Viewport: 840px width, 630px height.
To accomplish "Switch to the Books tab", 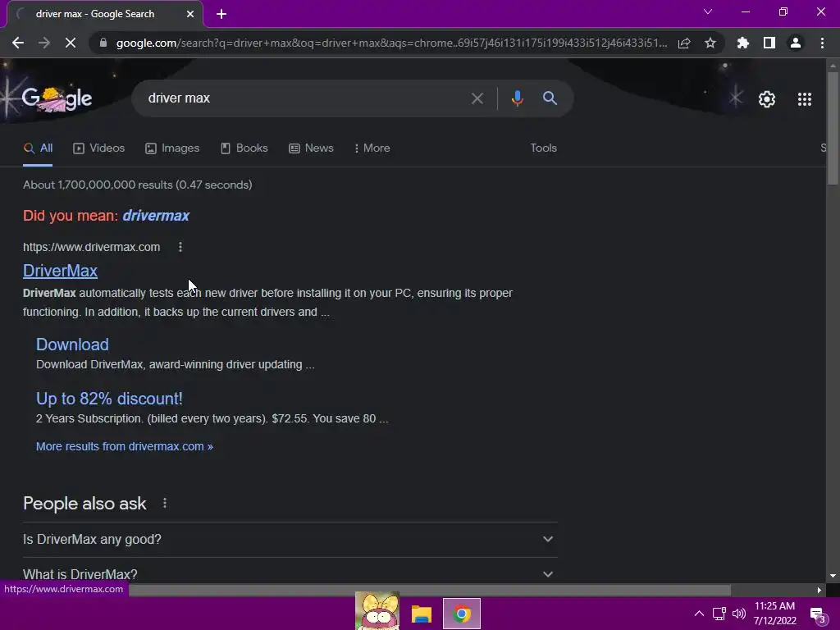I will (244, 148).
